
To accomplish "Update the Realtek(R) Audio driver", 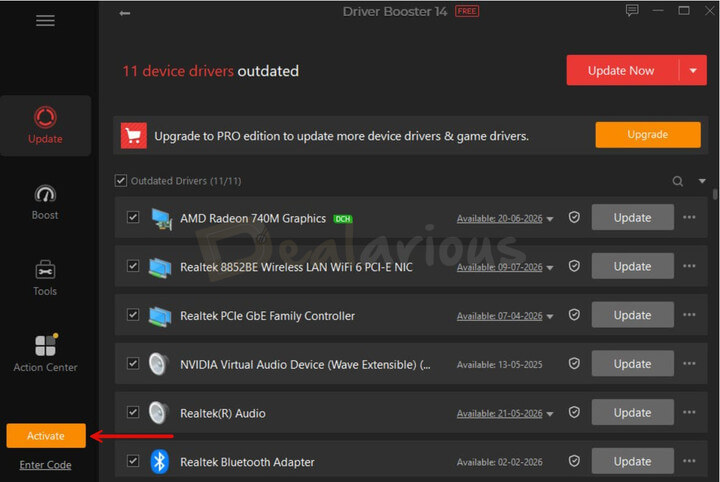I will click(x=632, y=412).
